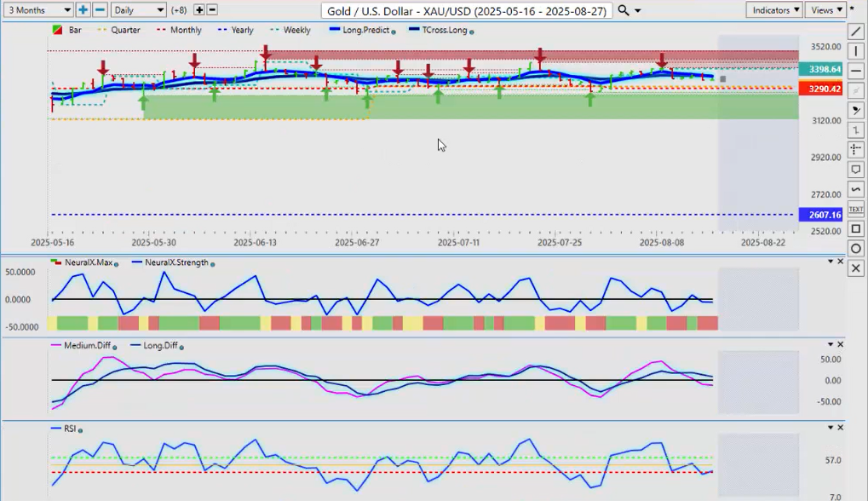The height and width of the screenshot is (501, 868).
Task: Click the blue plus zoom-in button
Action: coord(83,10)
